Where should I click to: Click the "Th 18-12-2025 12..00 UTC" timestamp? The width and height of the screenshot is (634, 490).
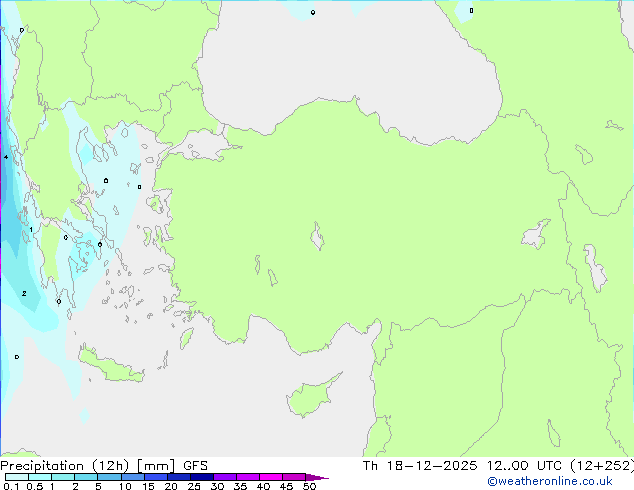[462, 466]
